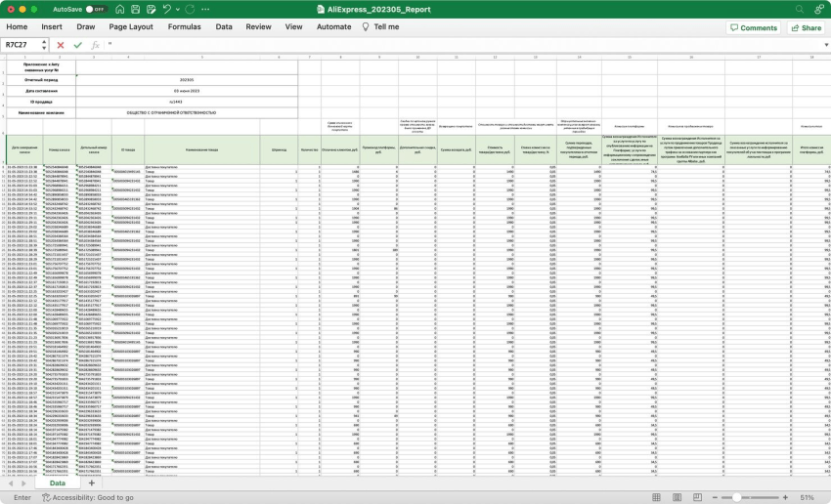Cancel the edit with the red X
Viewport: 831px width, 504px height.
61,45
